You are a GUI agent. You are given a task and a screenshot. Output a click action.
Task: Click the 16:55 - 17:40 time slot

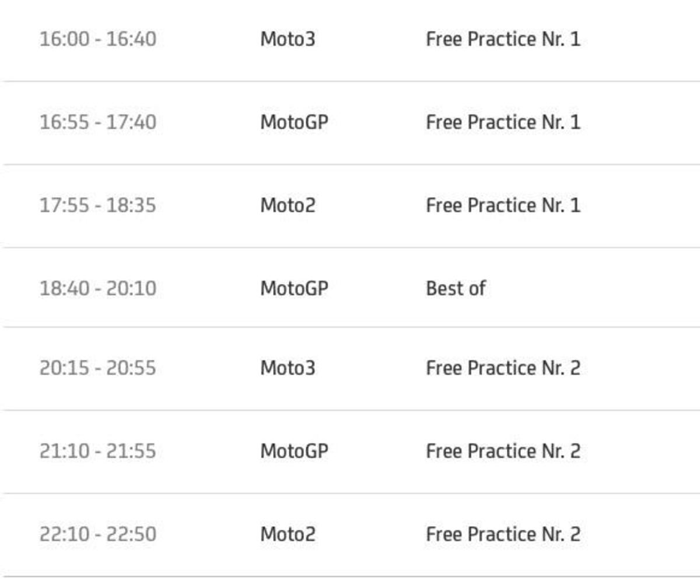97,123
